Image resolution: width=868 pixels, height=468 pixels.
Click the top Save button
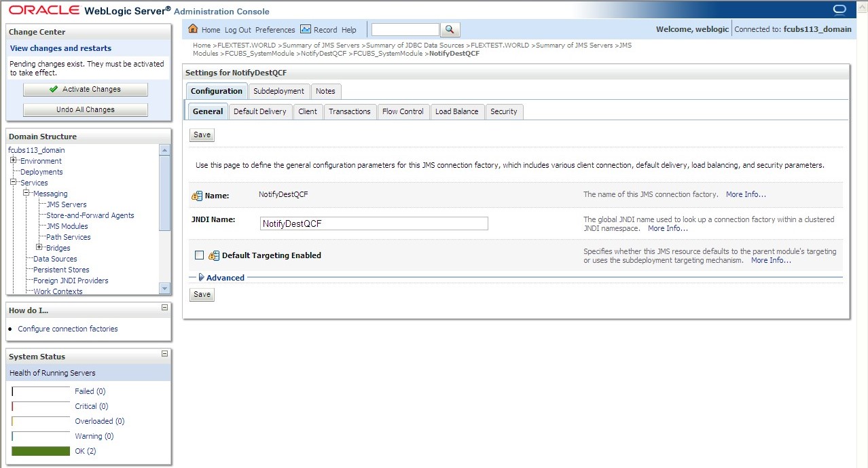tap(202, 134)
